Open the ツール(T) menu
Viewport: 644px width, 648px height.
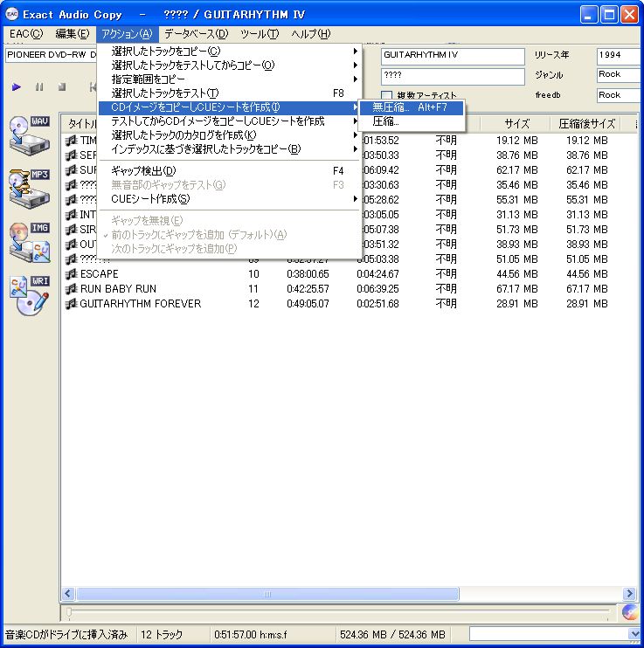[260, 34]
